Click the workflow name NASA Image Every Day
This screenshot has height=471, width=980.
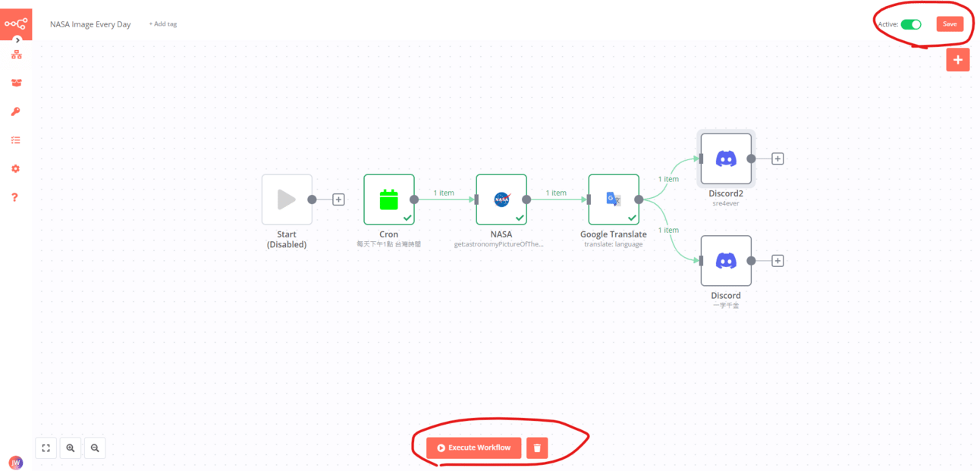point(90,24)
